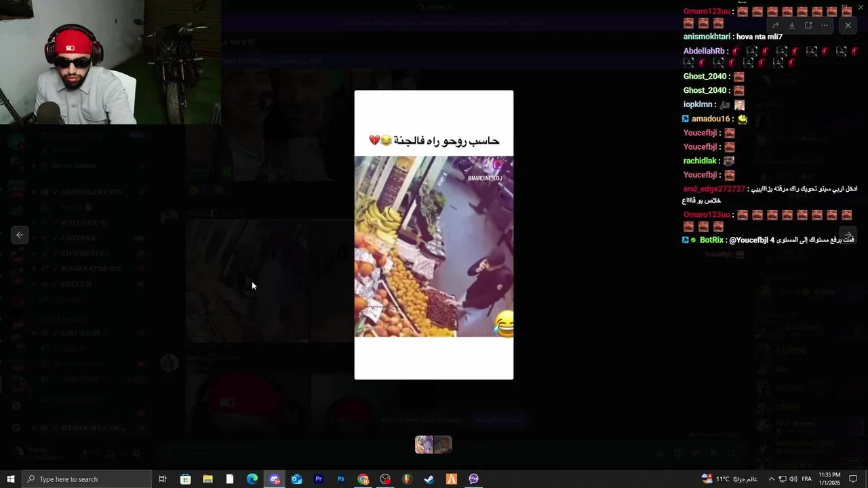The image size is (868, 488).
Task: Open the OBS Studio taskbar icon
Action: [x=385, y=479]
